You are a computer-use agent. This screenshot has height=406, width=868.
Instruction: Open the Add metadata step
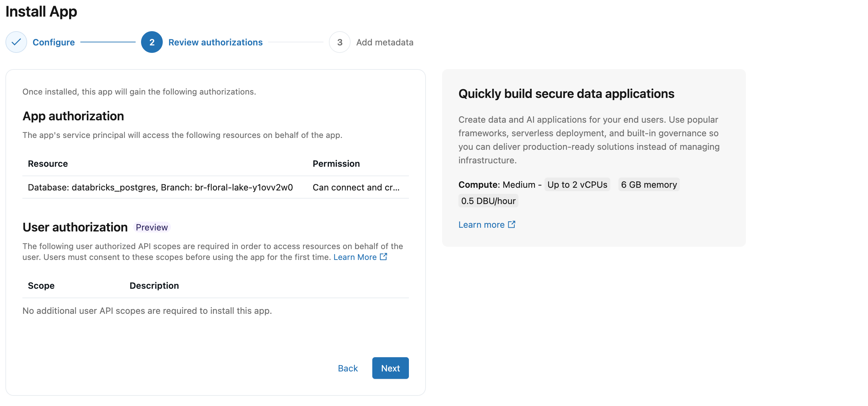[x=385, y=42]
